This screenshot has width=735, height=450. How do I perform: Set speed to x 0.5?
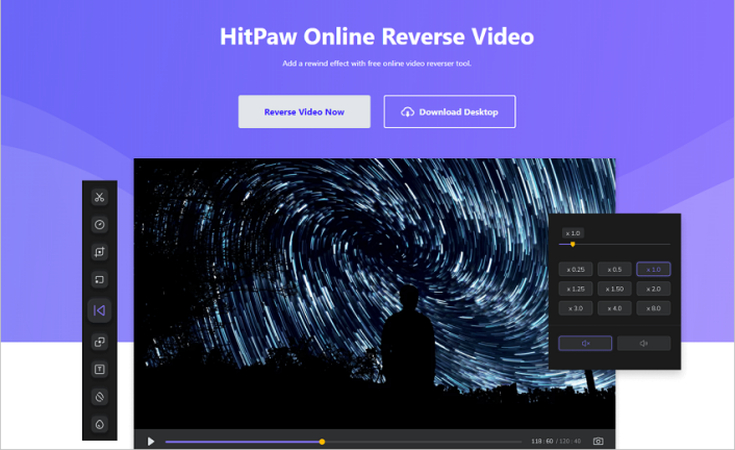pyautogui.click(x=615, y=270)
